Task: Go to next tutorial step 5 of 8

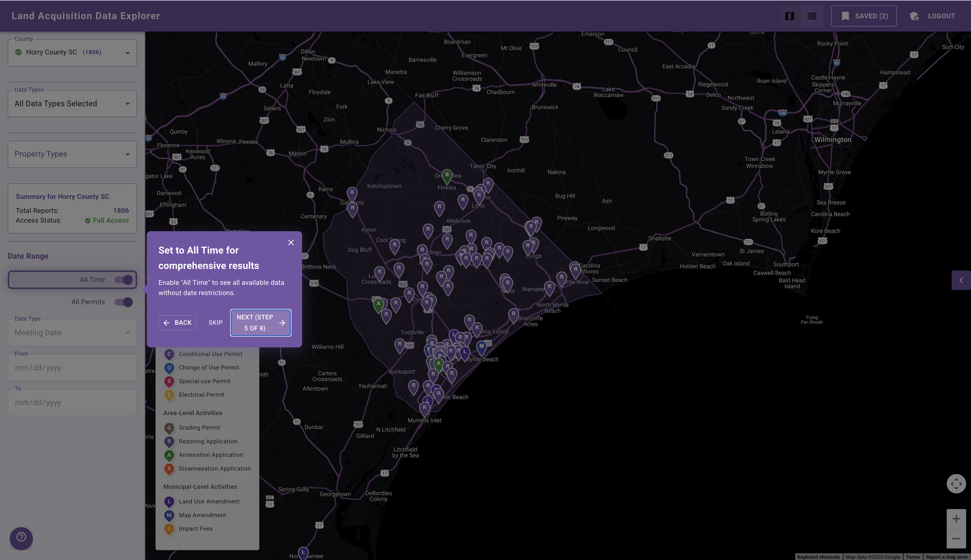Action: pyautogui.click(x=261, y=322)
